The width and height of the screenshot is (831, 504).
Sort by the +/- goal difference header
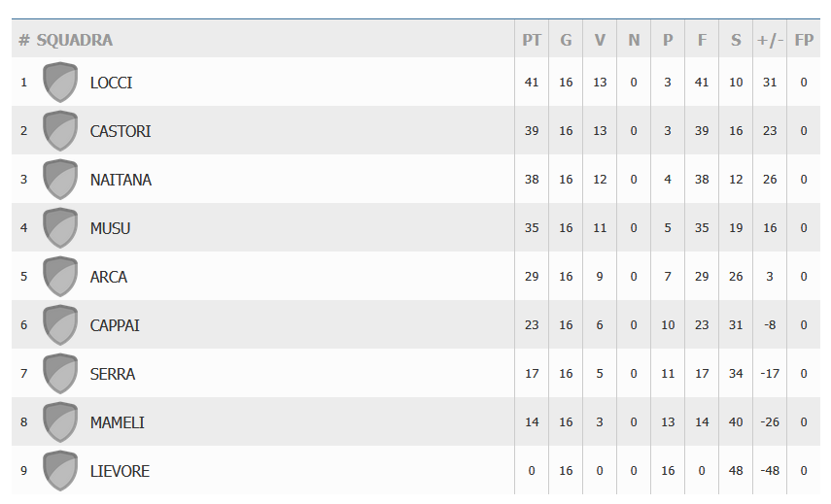[770, 40]
